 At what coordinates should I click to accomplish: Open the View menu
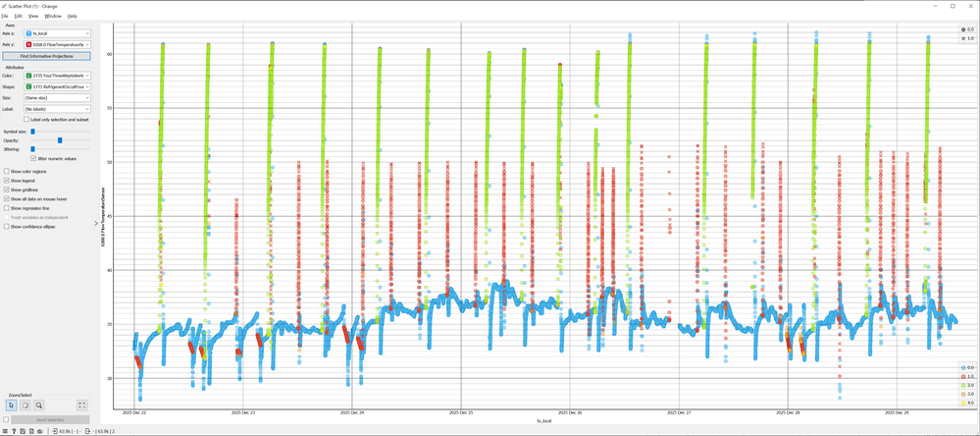pos(33,16)
